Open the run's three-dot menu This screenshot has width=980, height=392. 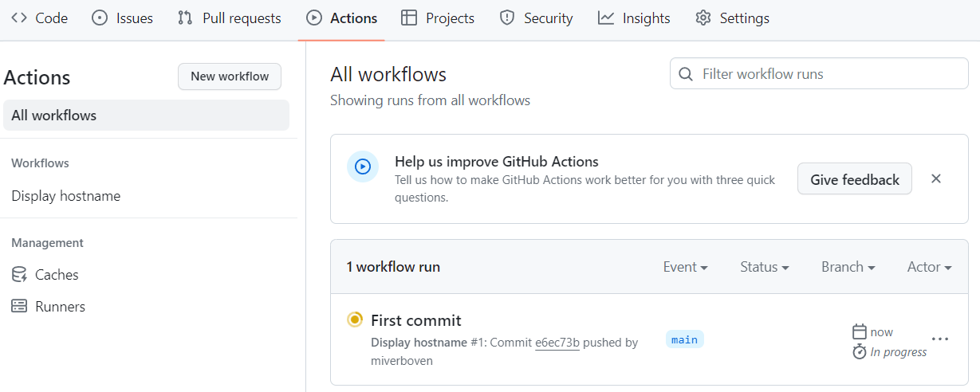[940, 339]
